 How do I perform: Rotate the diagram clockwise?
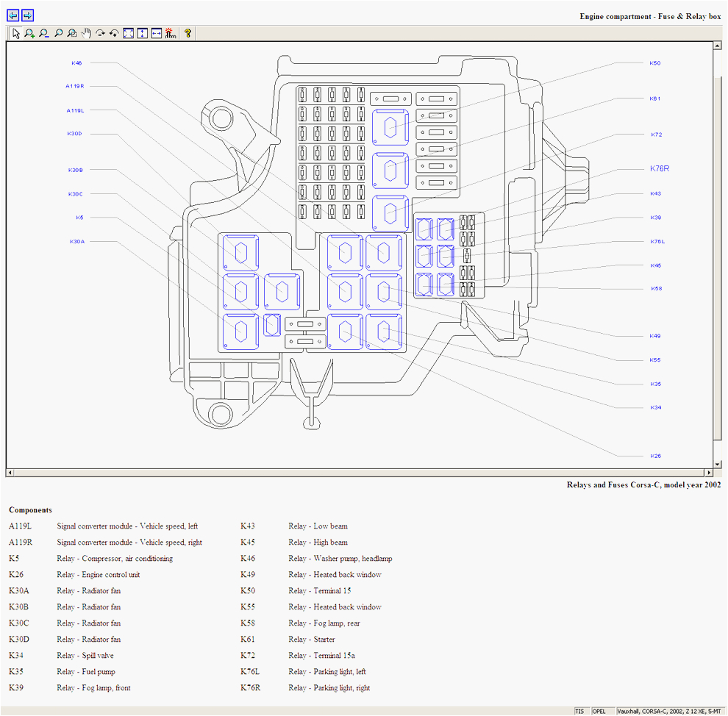[100, 33]
